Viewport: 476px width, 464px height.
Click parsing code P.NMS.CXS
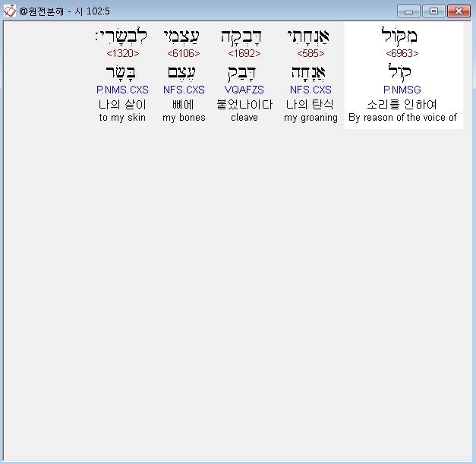122,90
